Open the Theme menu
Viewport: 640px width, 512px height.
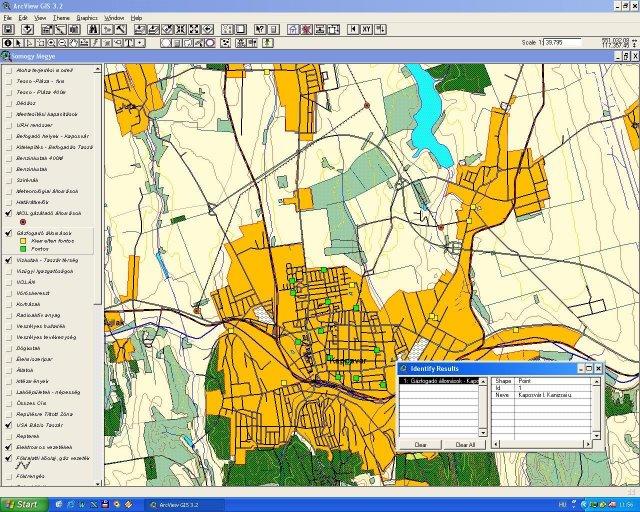pyautogui.click(x=61, y=18)
